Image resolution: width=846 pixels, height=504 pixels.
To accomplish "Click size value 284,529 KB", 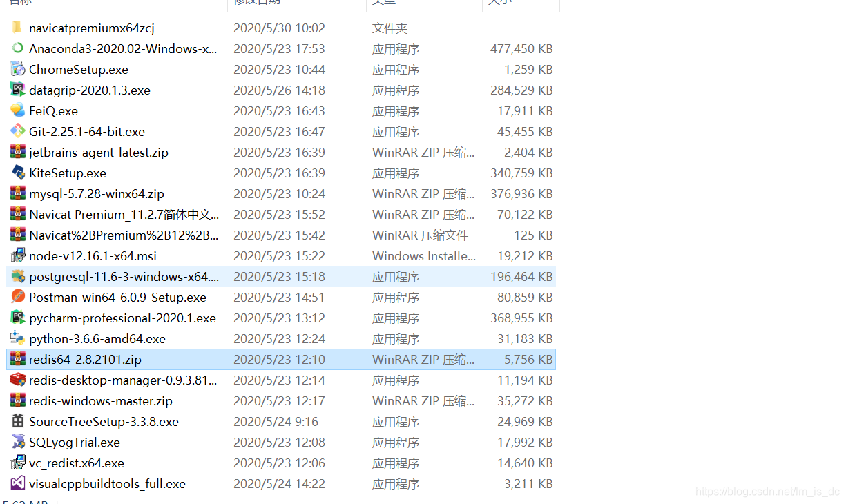I will (521, 90).
